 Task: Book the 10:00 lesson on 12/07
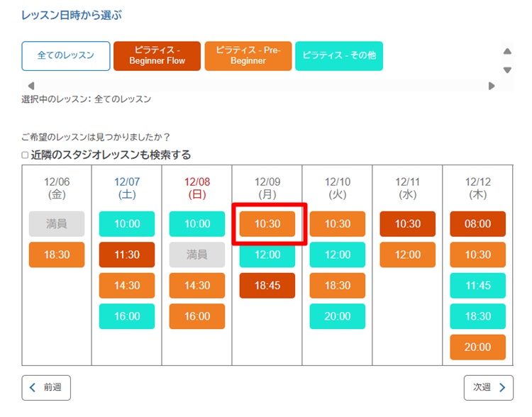tap(127, 224)
